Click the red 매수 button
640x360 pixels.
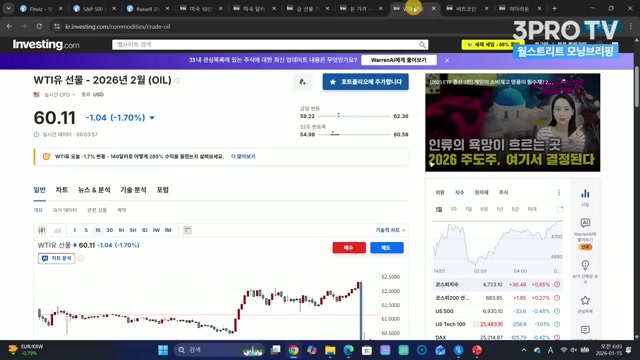(x=349, y=248)
